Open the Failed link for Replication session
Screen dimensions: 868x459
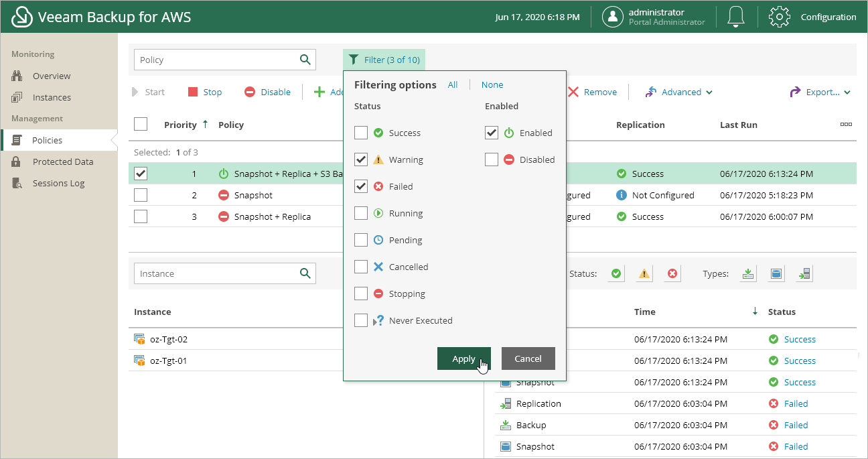(x=796, y=403)
